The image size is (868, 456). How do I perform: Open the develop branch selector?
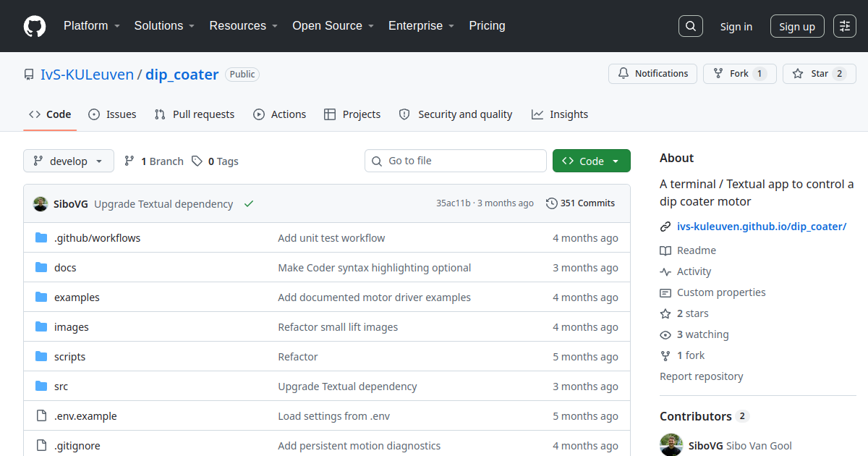point(69,161)
